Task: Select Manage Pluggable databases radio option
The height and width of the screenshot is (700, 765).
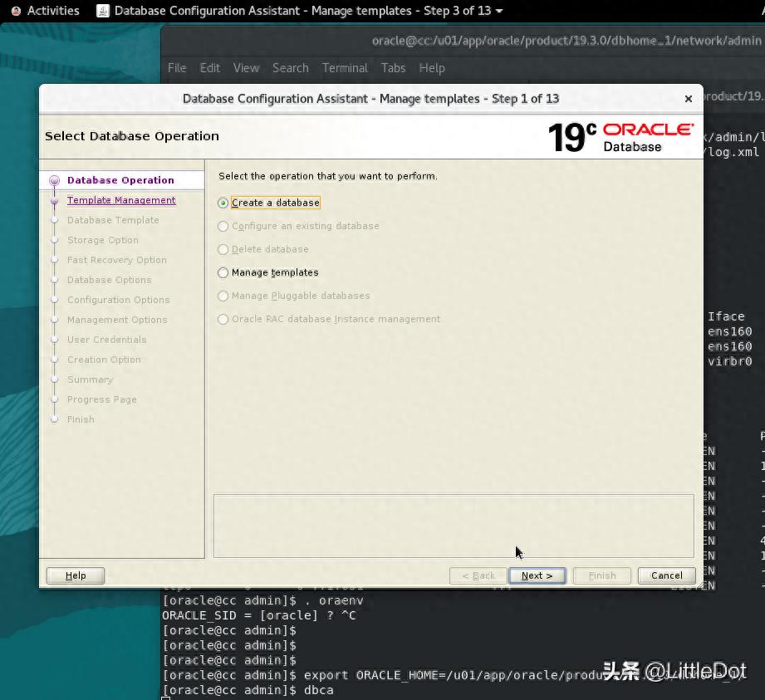Action: coord(223,296)
